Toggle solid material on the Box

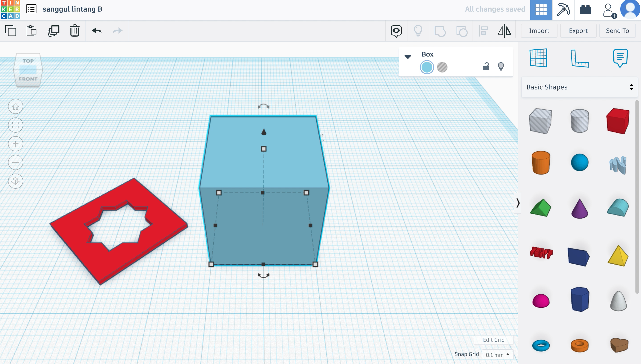[x=427, y=67]
